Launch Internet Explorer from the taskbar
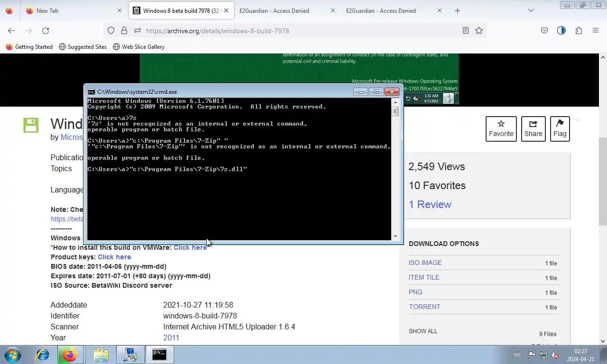Screen dimensions: 607x364 pos(42,355)
